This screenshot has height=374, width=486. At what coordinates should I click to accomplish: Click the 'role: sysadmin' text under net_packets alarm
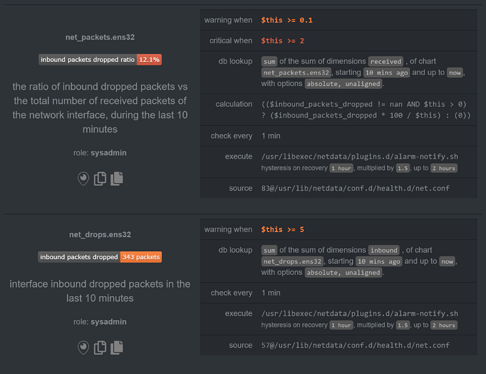pyautogui.click(x=100, y=153)
